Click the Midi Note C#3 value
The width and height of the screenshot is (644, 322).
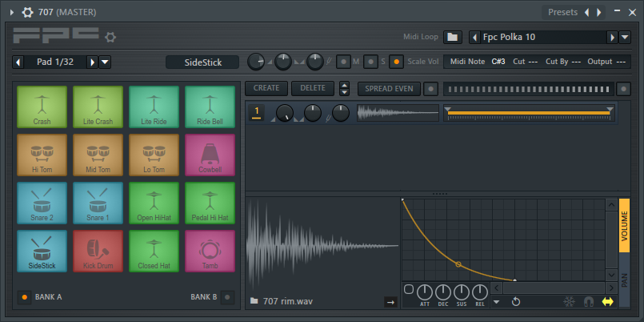point(498,62)
